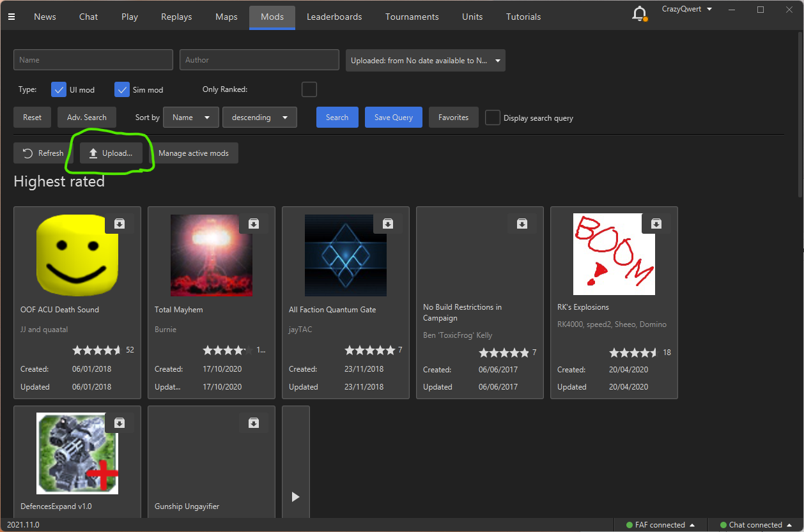
Task: Click the Reset button
Action: [32, 118]
